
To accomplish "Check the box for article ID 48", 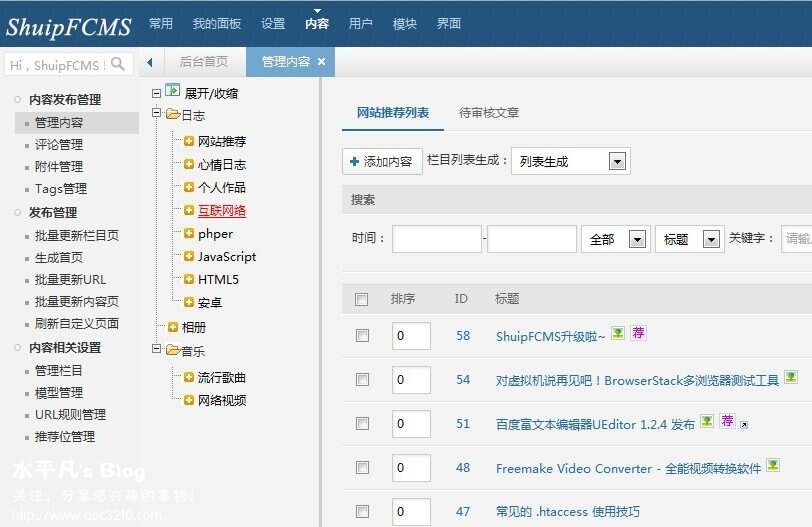I will [x=362, y=467].
